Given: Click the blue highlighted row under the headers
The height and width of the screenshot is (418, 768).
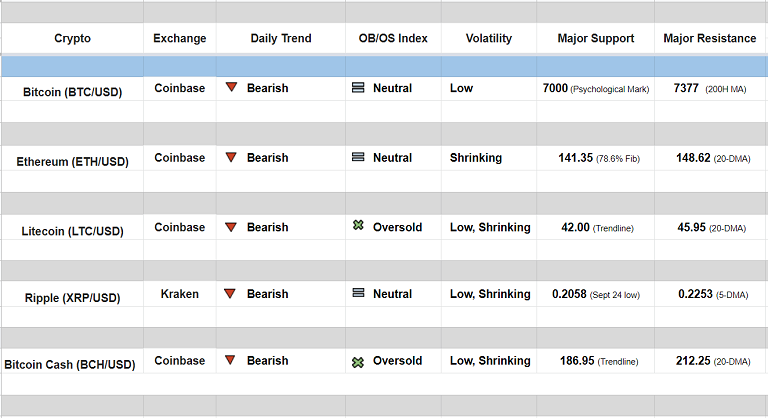Looking at the screenshot, I should click(x=384, y=66).
